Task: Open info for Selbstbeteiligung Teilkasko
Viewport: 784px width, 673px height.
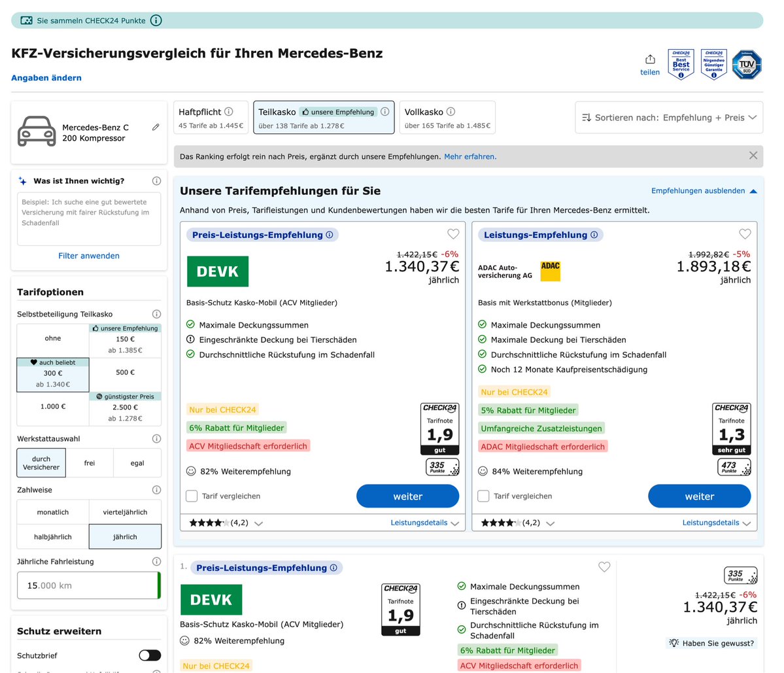Action: pyautogui.click(x=156, y=314)
